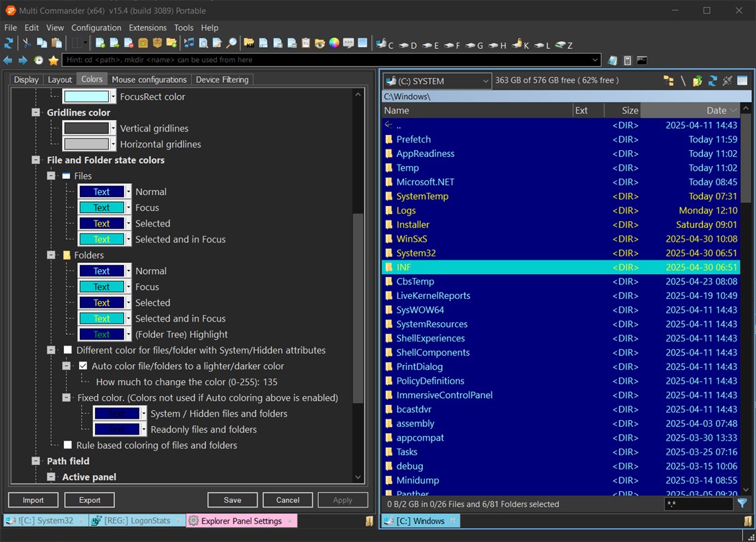
Task: Expand the 'Path field' section
Action: coord(36,461)
